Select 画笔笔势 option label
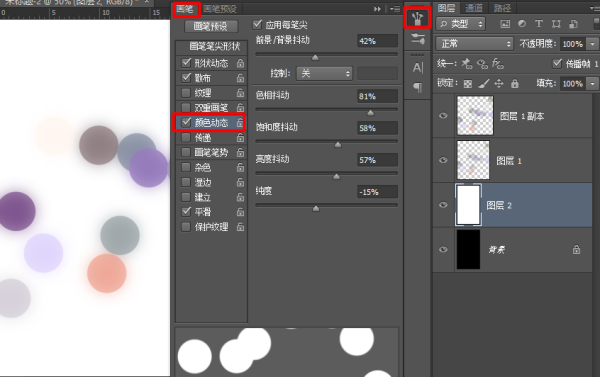This screenshot has height=377, width=600. pos(211,152)
